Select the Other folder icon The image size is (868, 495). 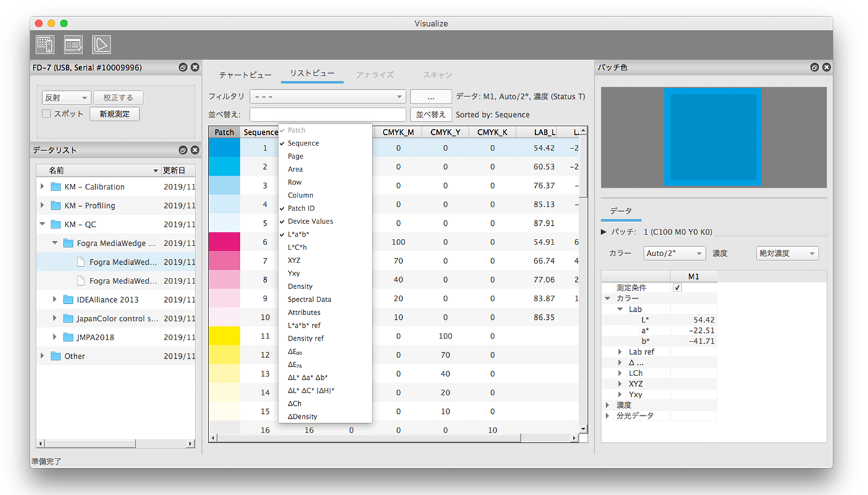point(56,356)
